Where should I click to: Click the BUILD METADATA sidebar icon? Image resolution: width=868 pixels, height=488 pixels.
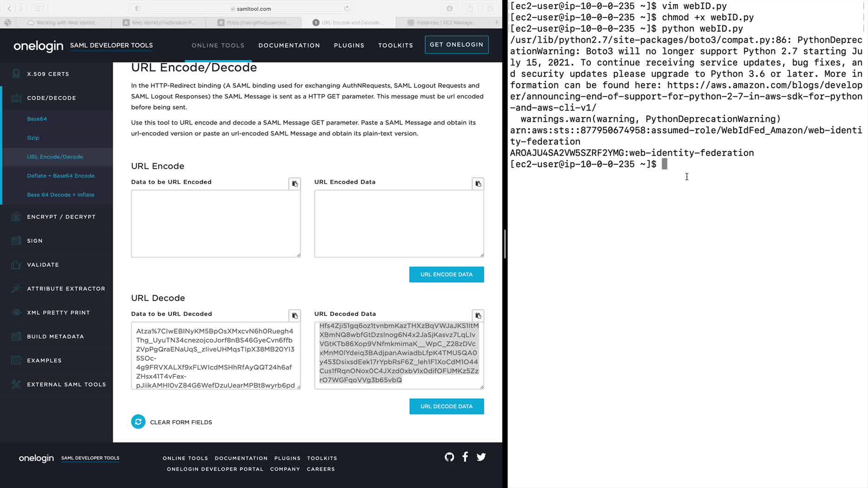click(x=16, y=336)
